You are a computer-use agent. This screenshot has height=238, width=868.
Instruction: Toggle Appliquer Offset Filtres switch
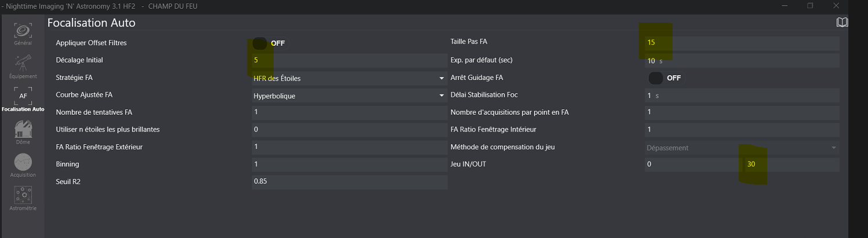point(260,43)
